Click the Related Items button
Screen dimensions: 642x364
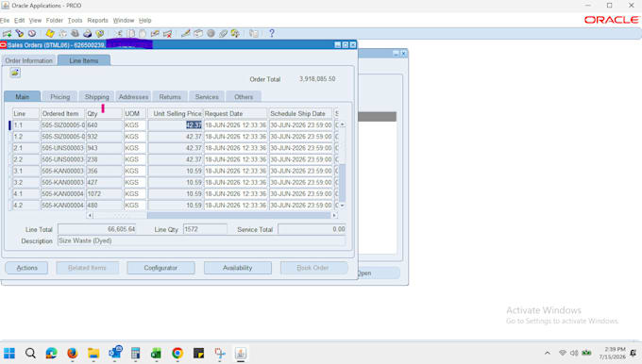87,268
